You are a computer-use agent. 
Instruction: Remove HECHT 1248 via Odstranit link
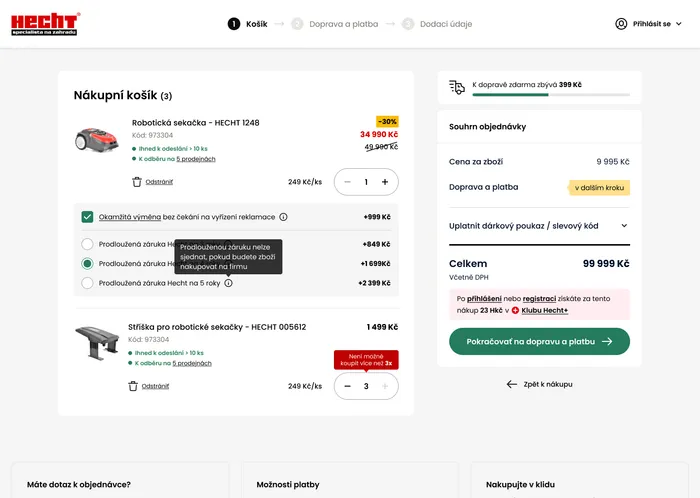point(159,182)
